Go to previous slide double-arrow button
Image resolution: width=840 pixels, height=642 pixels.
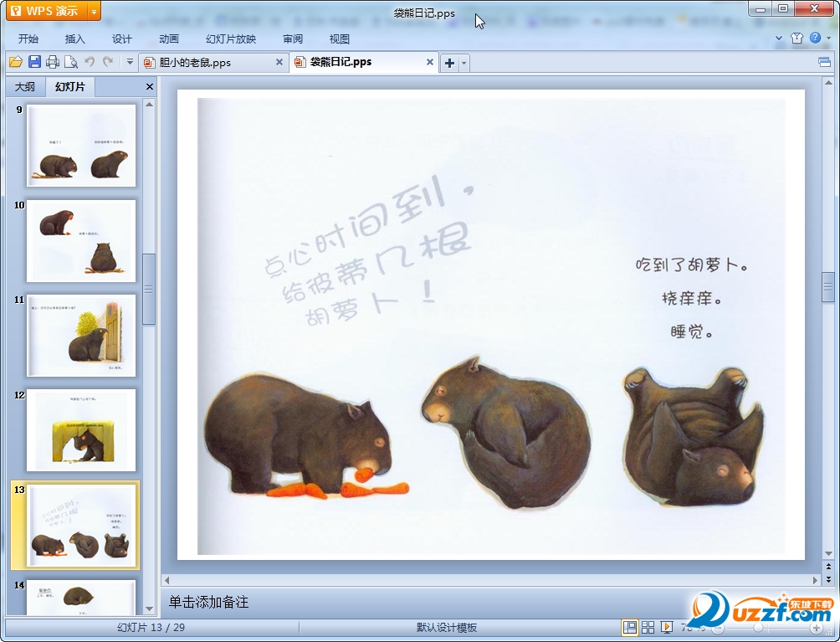828,567
